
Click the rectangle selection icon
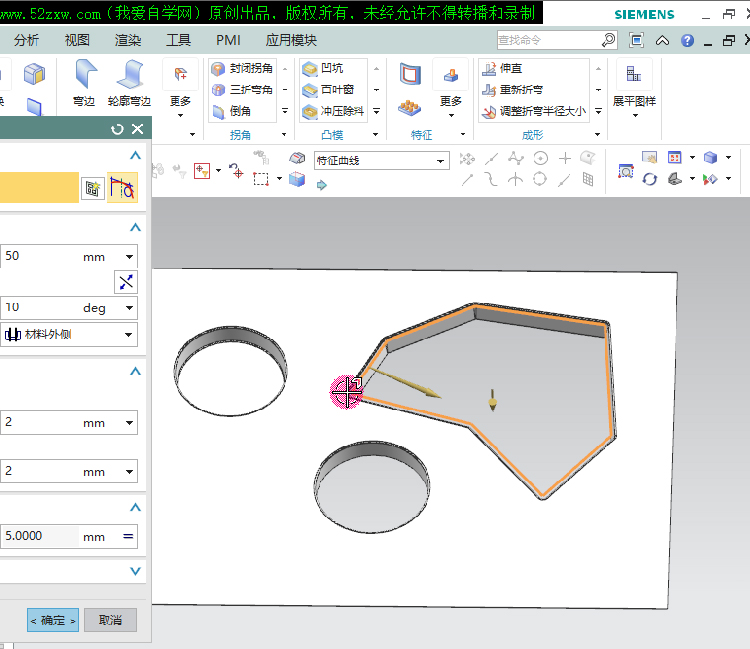click(x=261, y=179)
